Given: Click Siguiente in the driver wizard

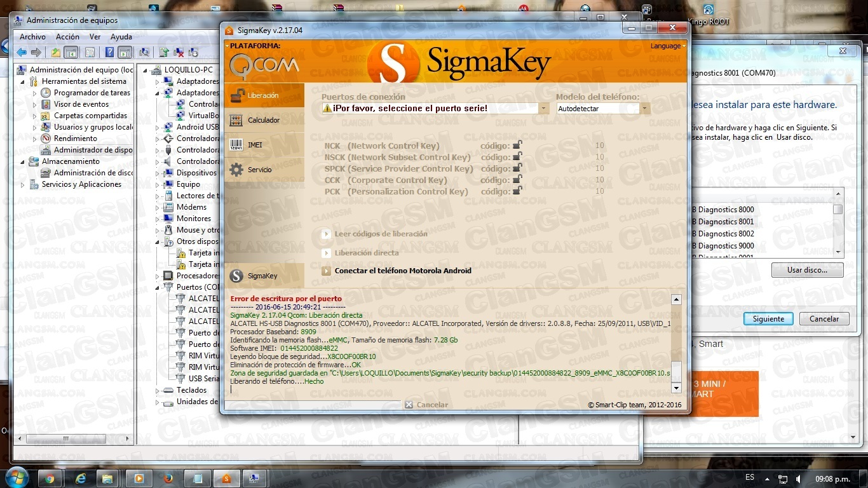Looking at the screenshot, I should 768,319.
